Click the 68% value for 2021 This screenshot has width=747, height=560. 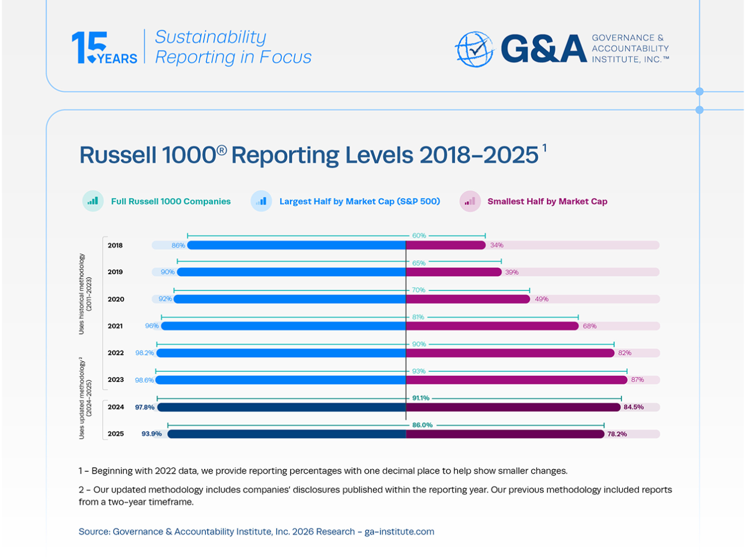coord(589,326)
